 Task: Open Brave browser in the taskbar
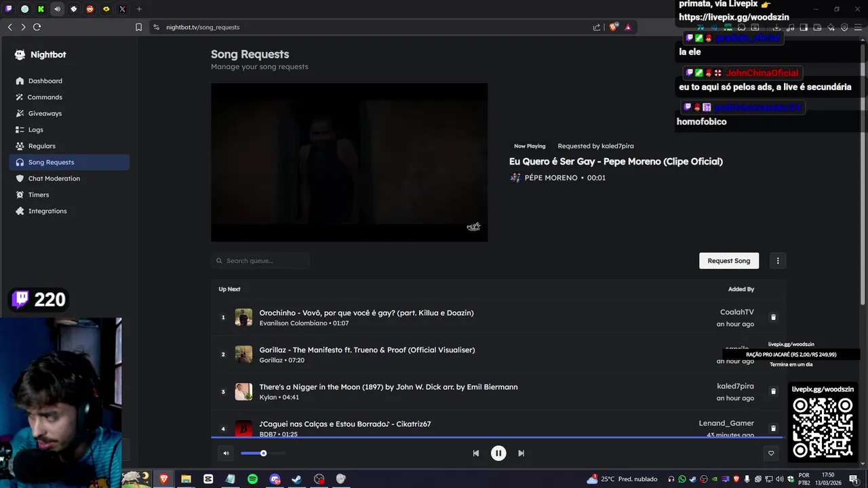point(163,479)
